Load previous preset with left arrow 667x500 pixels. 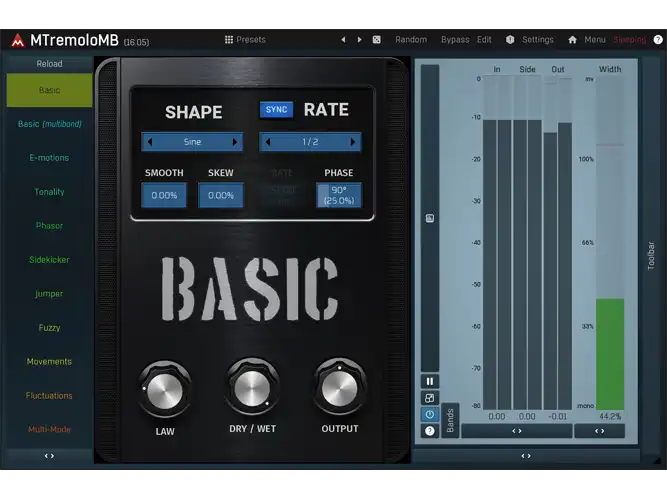tap(343, 40)
